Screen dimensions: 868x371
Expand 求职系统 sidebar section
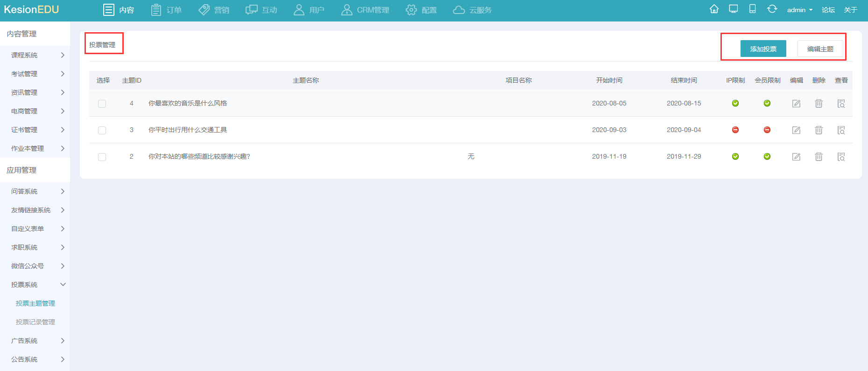click(35, 247)
